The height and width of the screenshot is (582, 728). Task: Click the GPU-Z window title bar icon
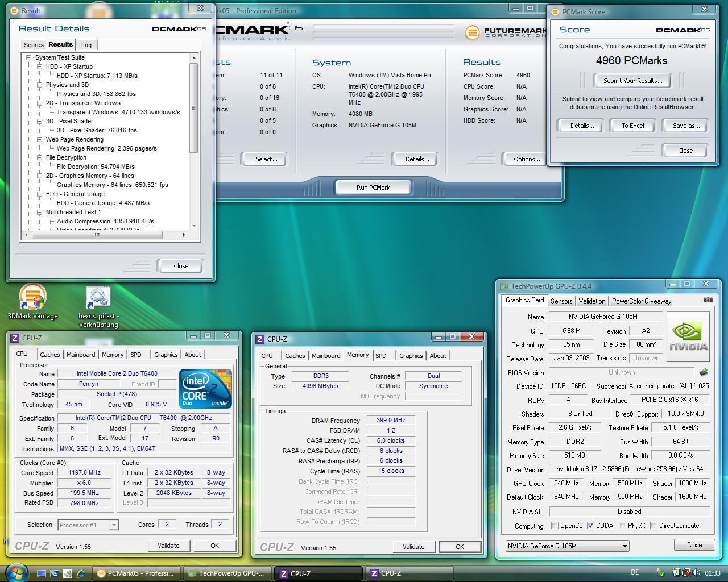coord(503,286)
